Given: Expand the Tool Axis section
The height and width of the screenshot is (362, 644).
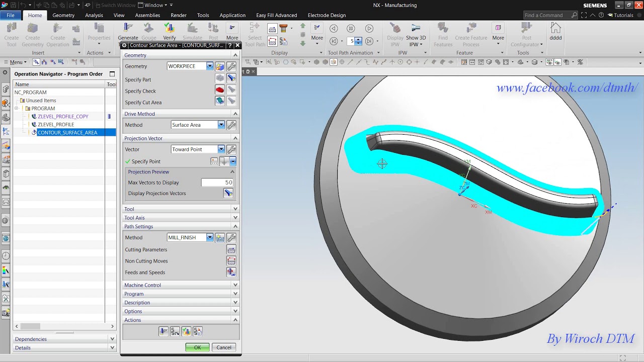Looking at the screenshot, I should (181, 218).
